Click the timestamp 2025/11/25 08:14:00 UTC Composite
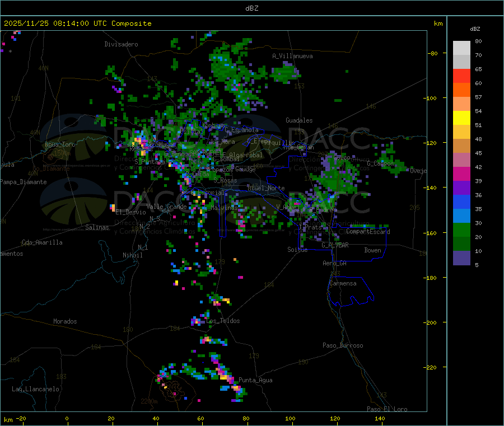The height and width of the screenshot is (426, 504). pos(77,24)
